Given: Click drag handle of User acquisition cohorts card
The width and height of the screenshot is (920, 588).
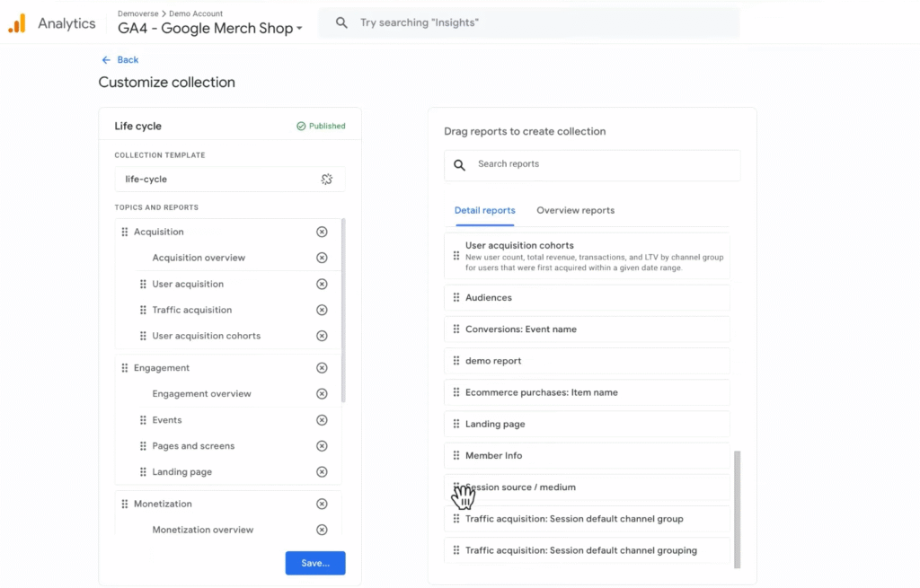Looking at the screenshot, I should (x=456, y=256).
